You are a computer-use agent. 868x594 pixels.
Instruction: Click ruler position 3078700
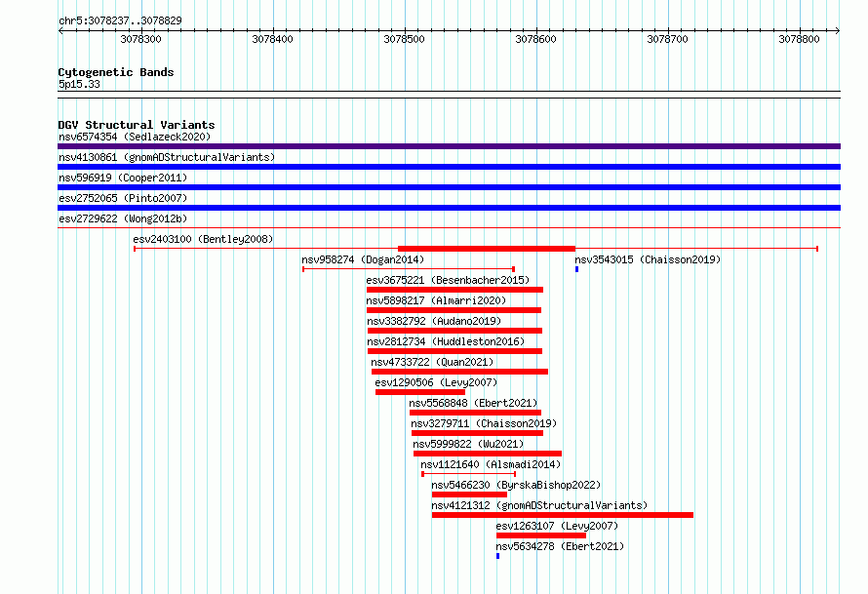click(668, 39)
